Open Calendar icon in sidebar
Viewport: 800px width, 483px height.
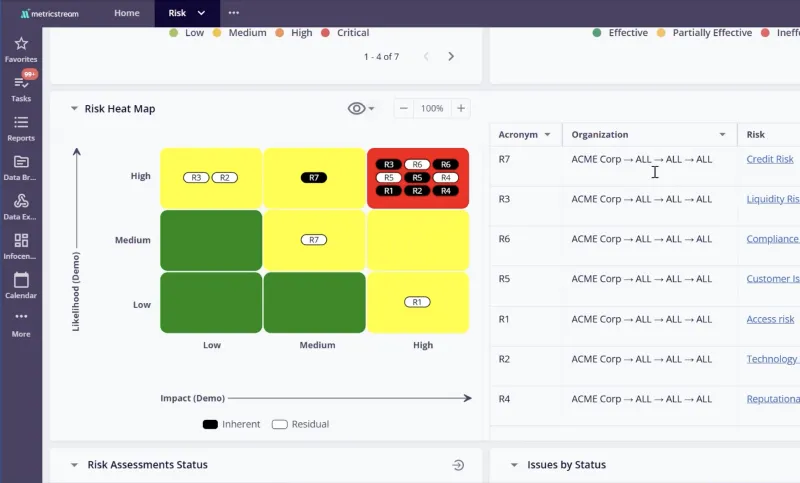click(21, 280)
